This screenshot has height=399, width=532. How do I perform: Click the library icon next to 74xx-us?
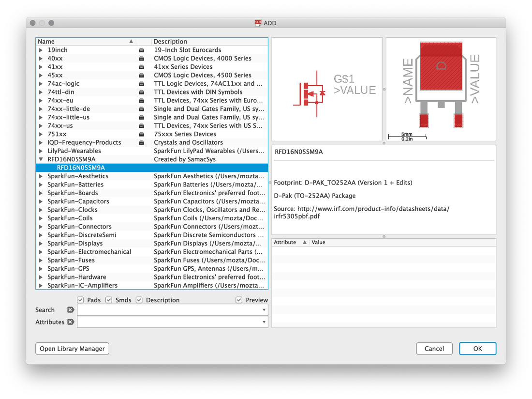tap(141, 125)
